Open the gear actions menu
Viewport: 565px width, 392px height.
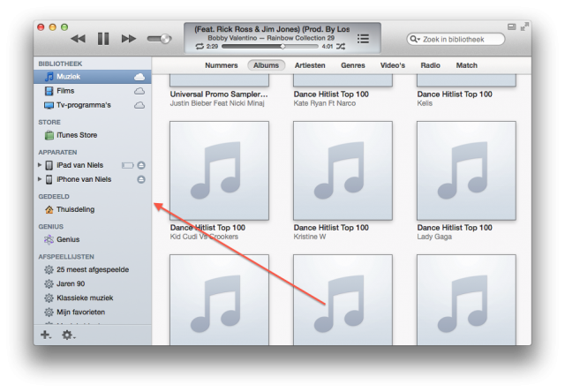coord(68,335)
